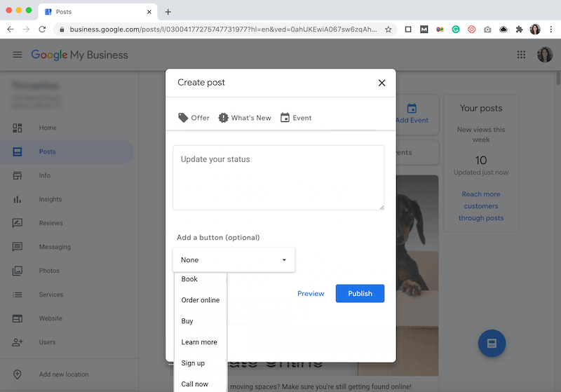Open Website in the sidebar

click(67, 318)
